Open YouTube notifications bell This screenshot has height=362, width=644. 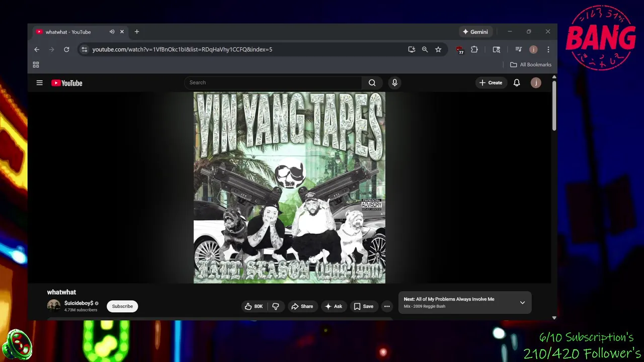tap(517, 83)
